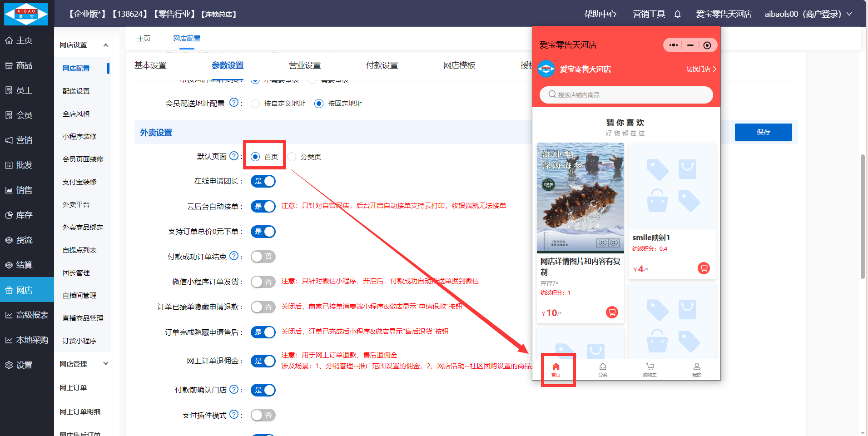The width and height of the screenshot is (868, 436).
Task: Enable 支付插件模式 switch
Action: [x=263, y=415]
